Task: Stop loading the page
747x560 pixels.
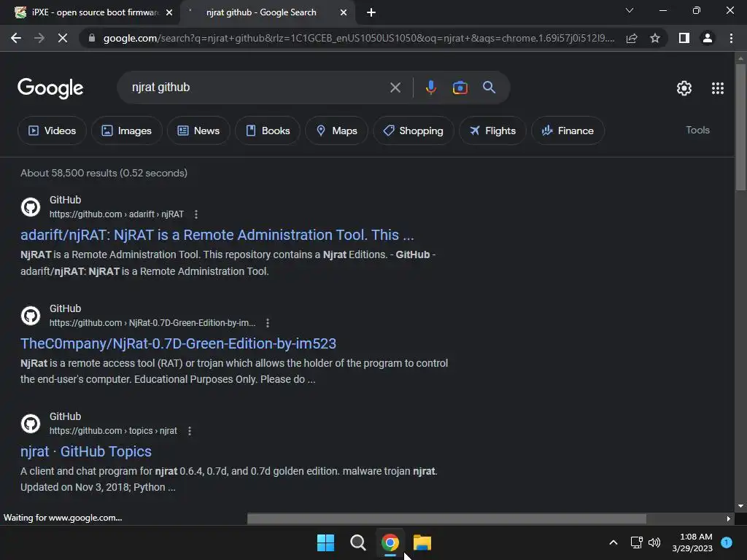Action: 63,38
